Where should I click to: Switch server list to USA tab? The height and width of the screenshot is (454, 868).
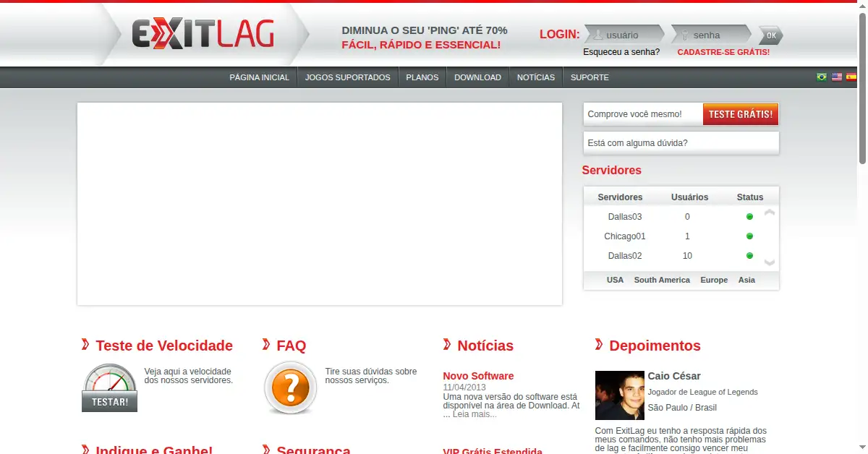coord(615,280)
